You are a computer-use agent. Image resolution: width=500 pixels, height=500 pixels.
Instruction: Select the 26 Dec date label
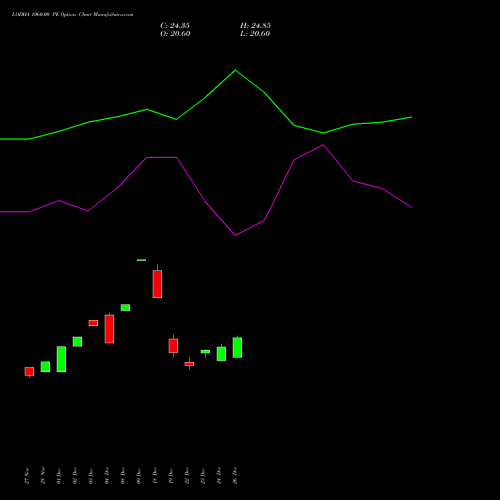pos(235,476)
